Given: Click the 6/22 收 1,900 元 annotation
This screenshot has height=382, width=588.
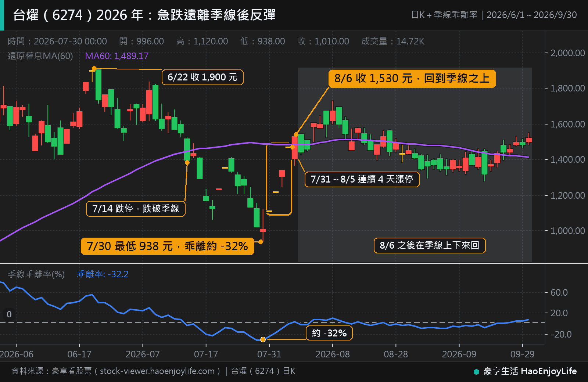Looking at the screenshot, I should coord(202,77).
